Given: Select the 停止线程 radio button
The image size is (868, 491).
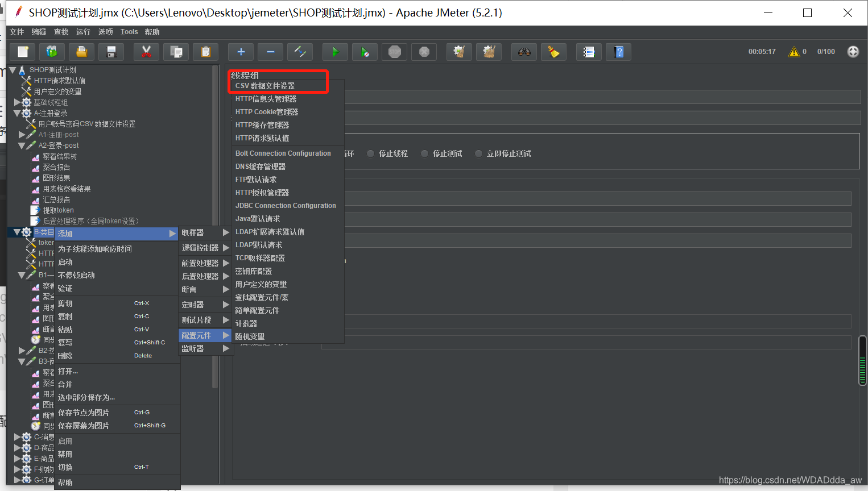Looking at the screenshot, I should coord(370,153).
